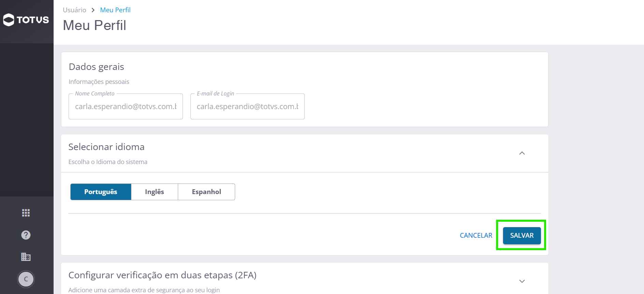Collapse the Selecionar idioma section chevron
Image resolution: width=644 pixels, height=294 pixels.
[522, 153]
